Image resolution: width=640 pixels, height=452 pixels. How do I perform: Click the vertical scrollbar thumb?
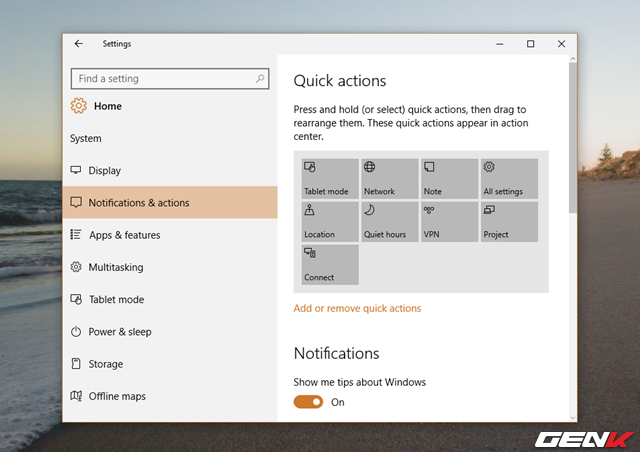[x=573, y=138]
